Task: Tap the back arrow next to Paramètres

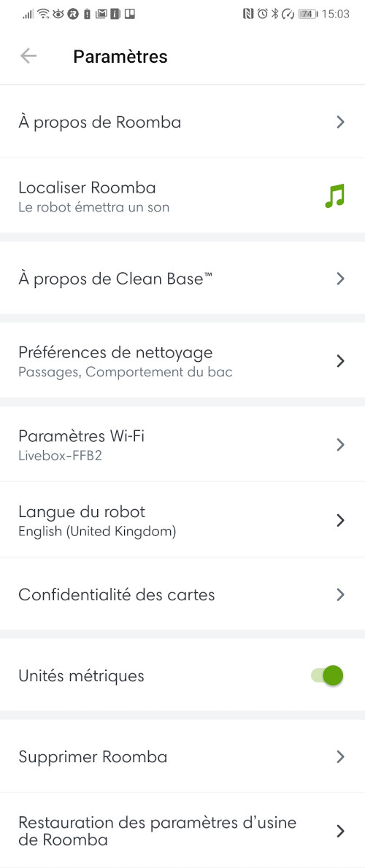Action: pos(28,56)
